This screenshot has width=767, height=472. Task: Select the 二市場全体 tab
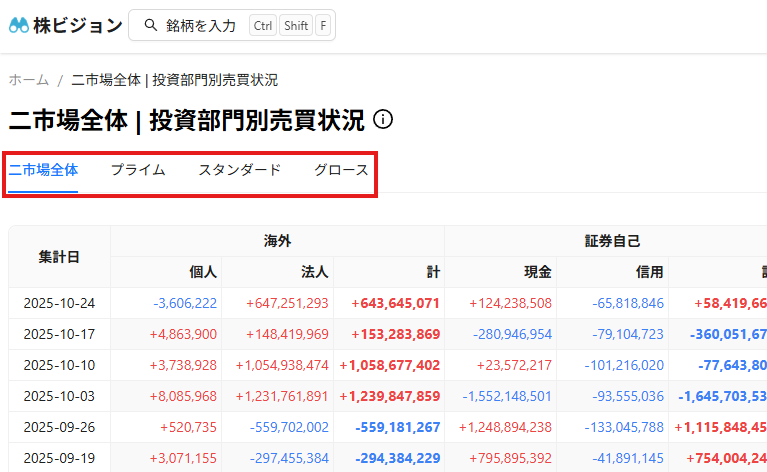[44, 170]
